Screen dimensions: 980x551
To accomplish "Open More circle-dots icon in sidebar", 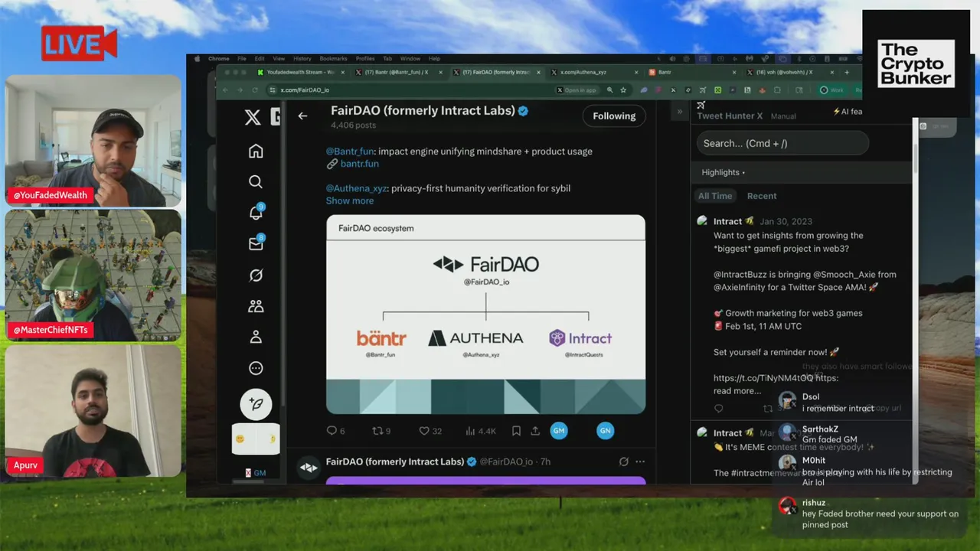I will (x=256, y=368).
